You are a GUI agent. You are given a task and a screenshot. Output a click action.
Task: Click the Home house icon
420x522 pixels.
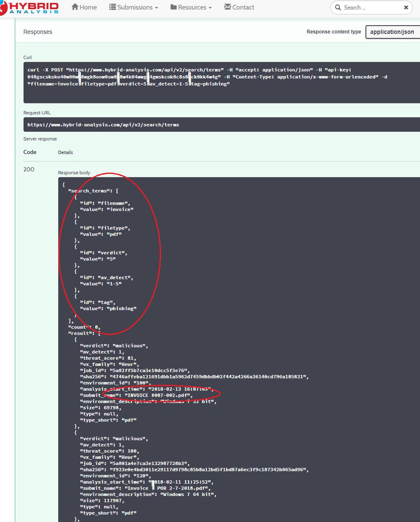pyautogui.click(x=75, y=7)
